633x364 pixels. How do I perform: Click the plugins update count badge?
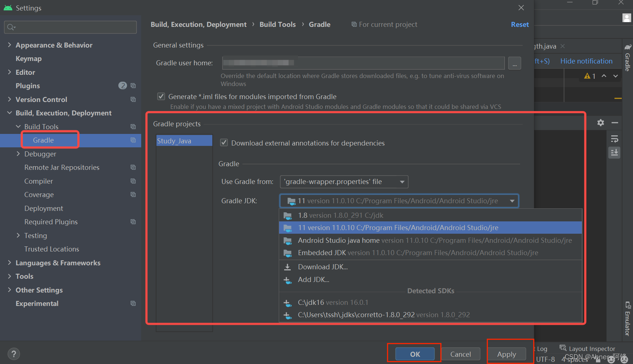[123, 86]
